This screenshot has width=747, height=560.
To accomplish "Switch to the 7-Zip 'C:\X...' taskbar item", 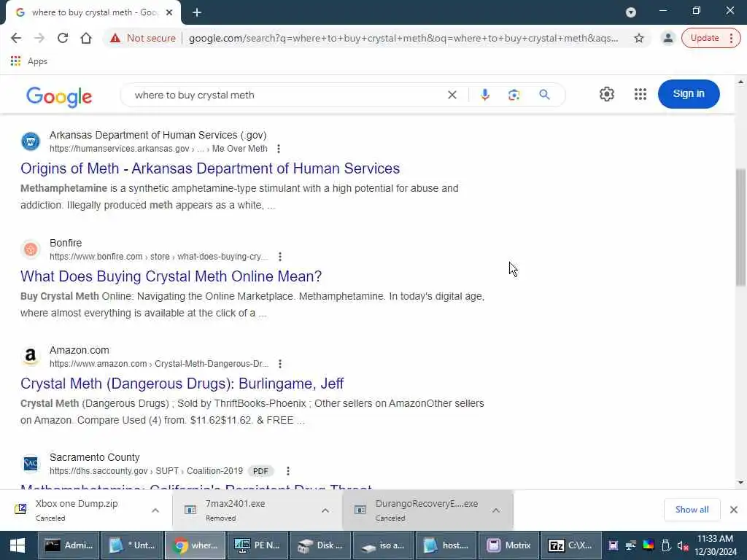I will click(x=572, y=545).
